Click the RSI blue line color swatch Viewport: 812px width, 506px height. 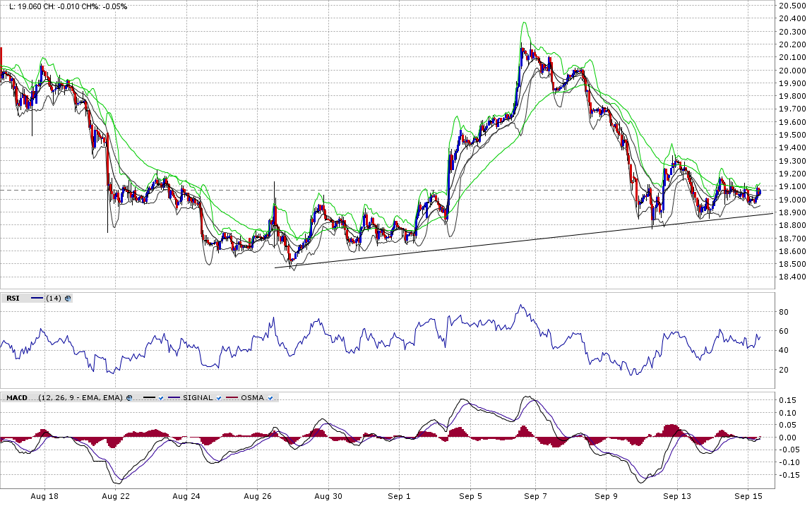coord(37,299)
